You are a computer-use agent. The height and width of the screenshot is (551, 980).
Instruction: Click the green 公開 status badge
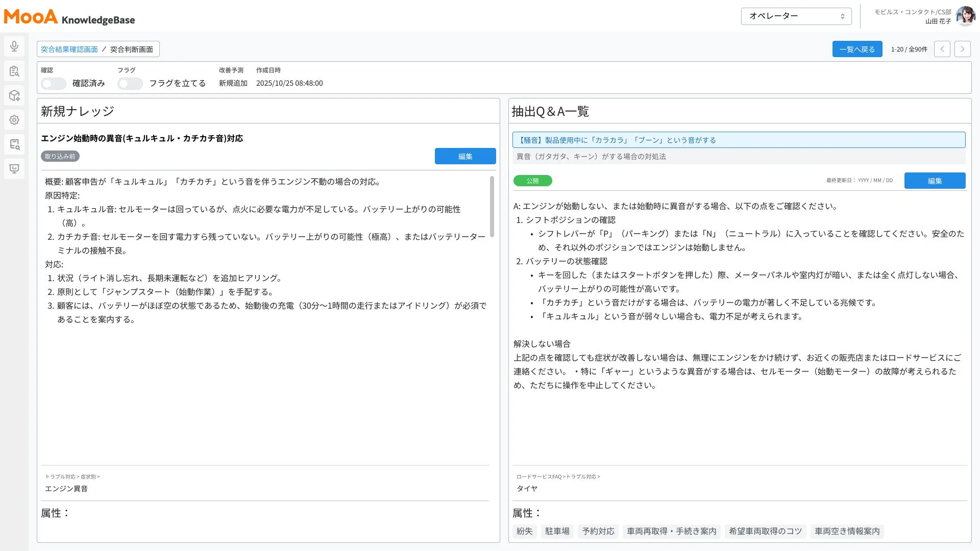click(x=532, y=180)
